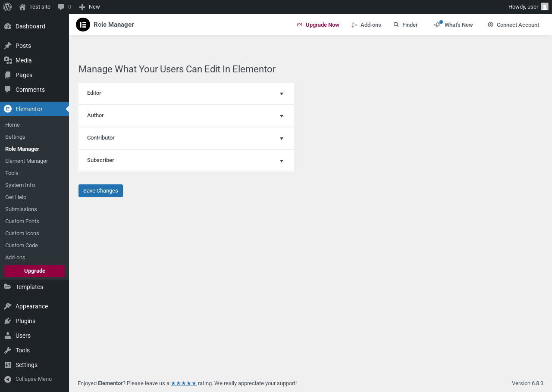Click the crown icon for Upgrade Now

[299, 25]
